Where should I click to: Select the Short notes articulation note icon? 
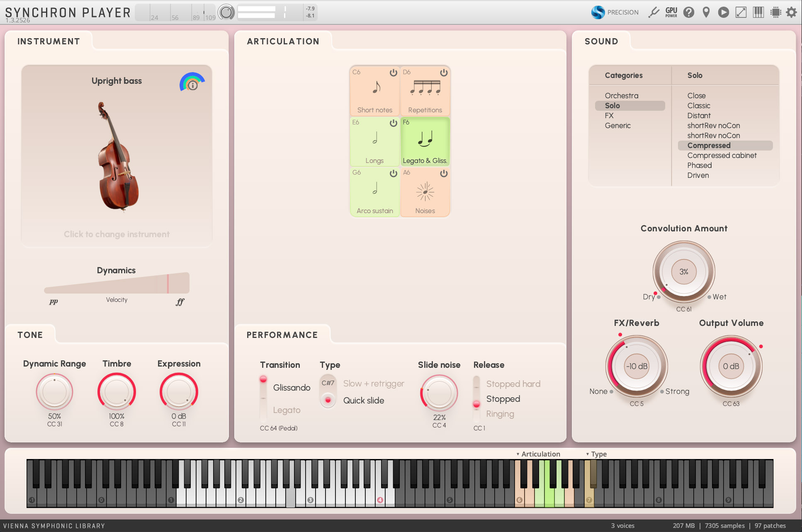(x=376, y=87)
